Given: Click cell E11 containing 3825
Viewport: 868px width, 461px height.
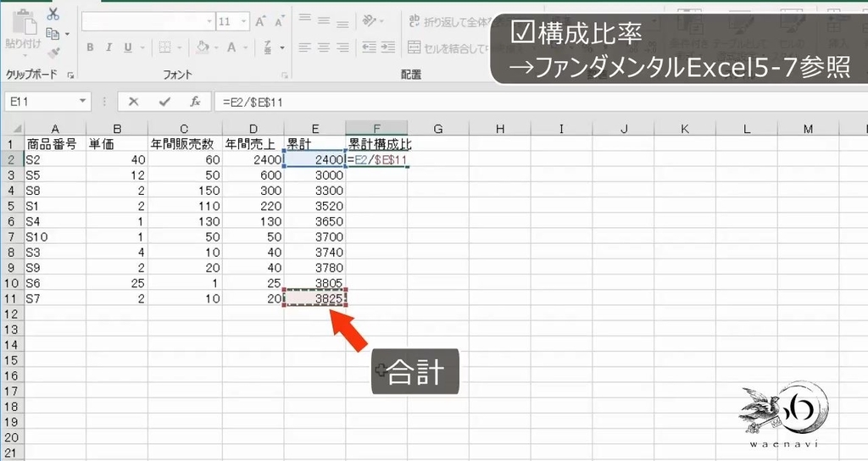Looking at the screenshot, I should (x=315, y=299).
